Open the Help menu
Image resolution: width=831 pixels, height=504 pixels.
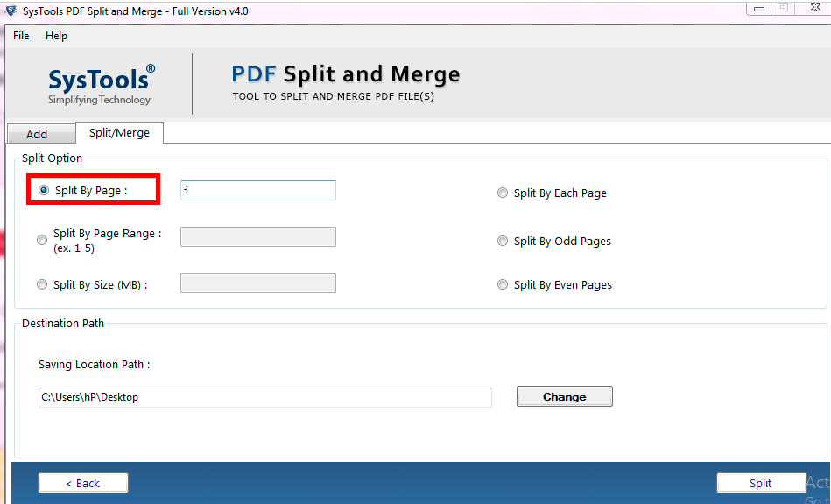tap(56, 36)
